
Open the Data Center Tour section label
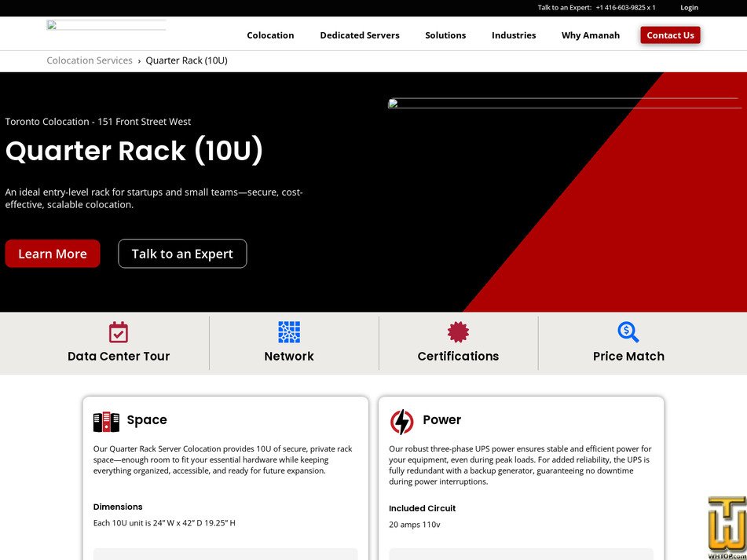tap(119, 357)
